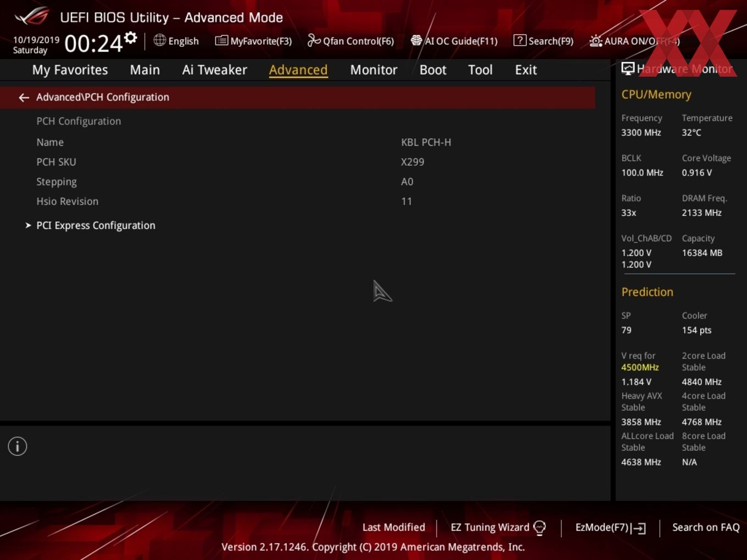Click the Hsio Revision value 11
747x560 pixels.
click(x=406, y=201)
